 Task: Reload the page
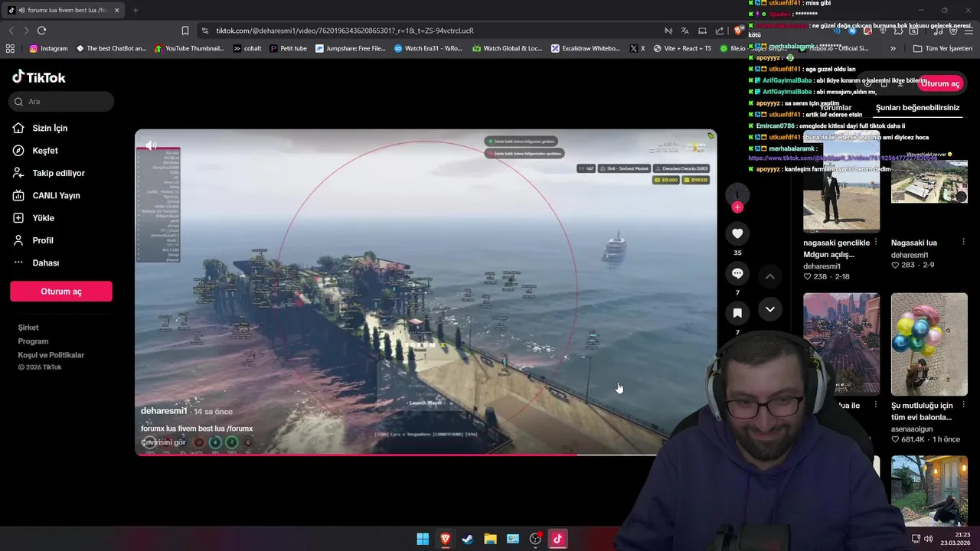(x=41, y=31)
